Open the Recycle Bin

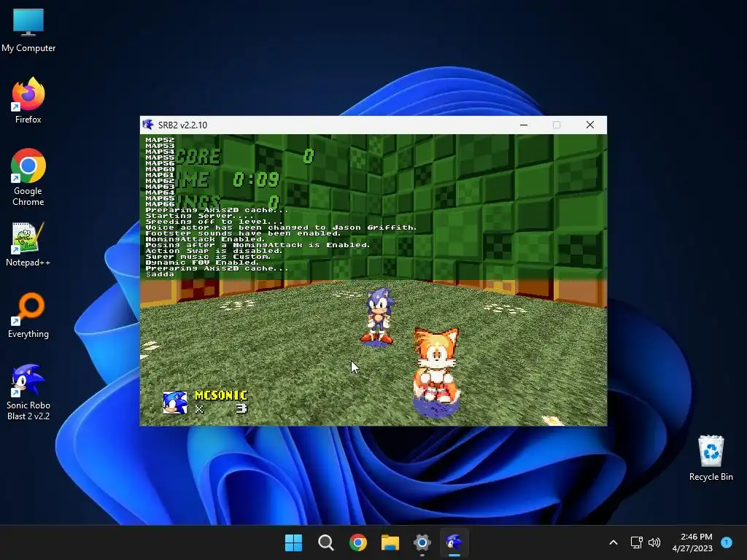pos(711,458)
